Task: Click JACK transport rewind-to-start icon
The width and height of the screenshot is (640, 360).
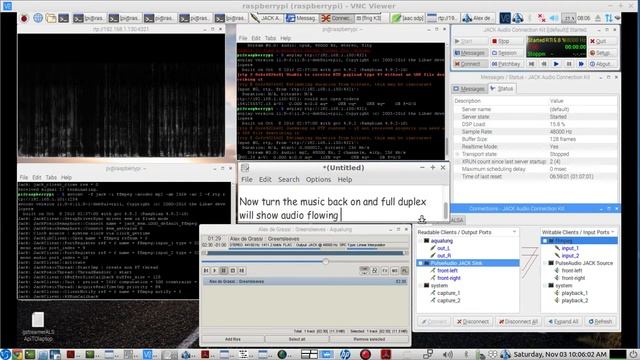Action: [531, 64]
